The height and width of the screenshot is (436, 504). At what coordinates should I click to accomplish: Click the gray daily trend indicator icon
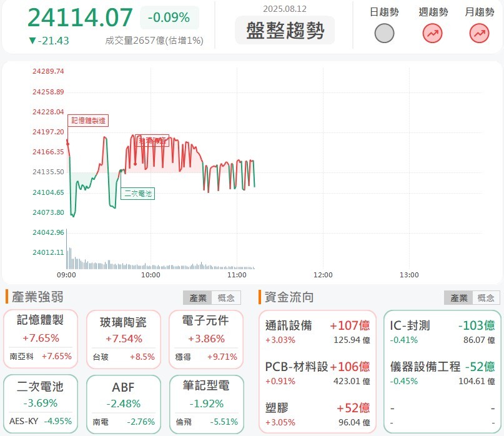point(384,33)
